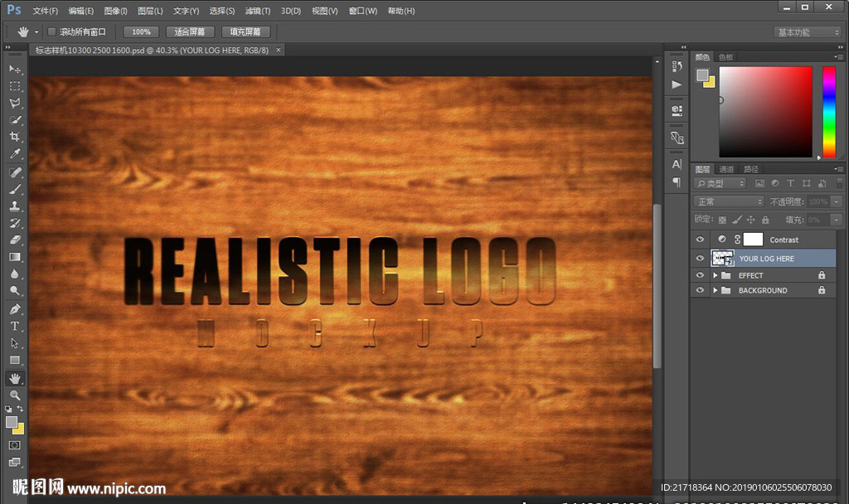Hide the Contrast adjustment layer
The image size is (849, 504).
coord(701,240)
